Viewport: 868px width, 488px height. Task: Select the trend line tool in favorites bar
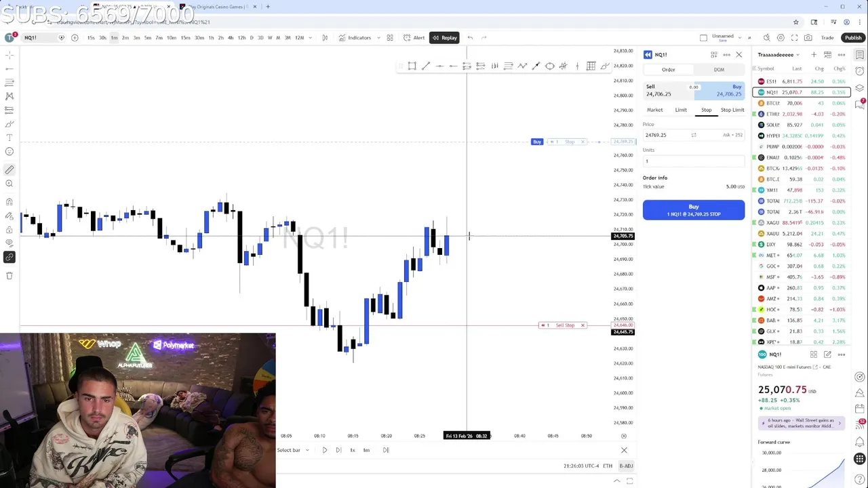click(x=426, y=66)
